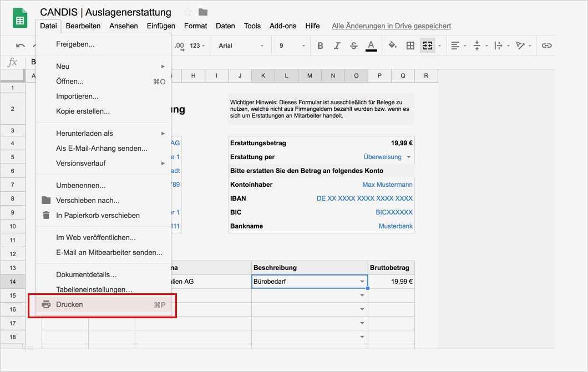Select Drucken from the Datei menu
The height and width of the screenshot is (372, 588).
pyautogui.click(x=70, y=304)
